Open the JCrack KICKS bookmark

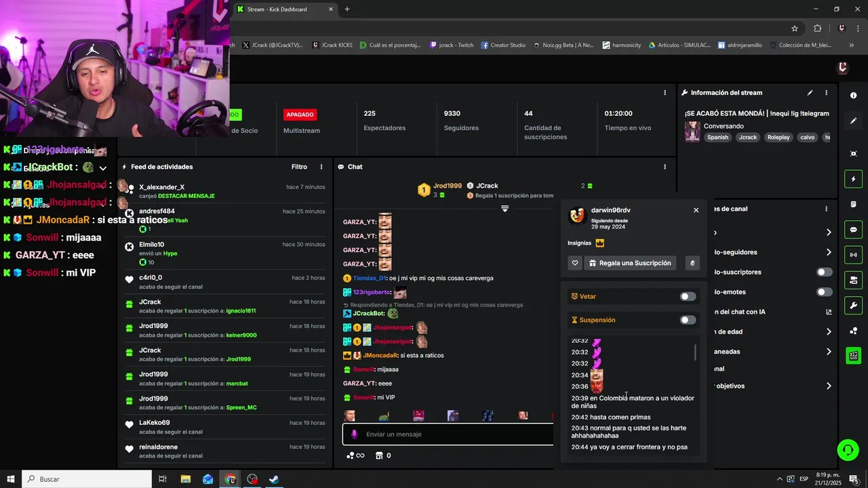point(332,45)
